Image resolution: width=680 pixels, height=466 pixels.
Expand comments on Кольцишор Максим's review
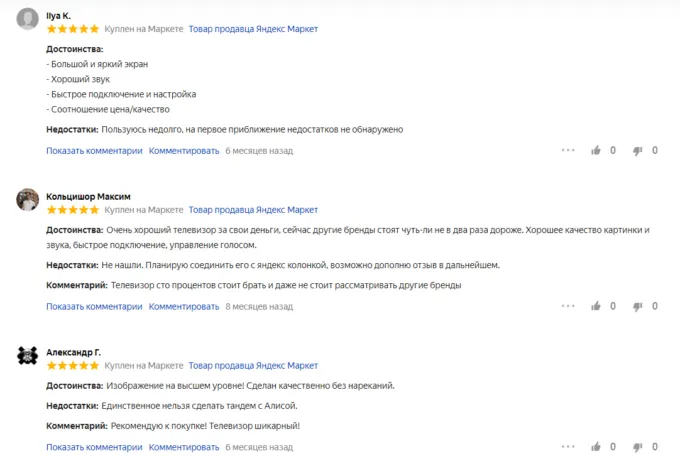tap(95, 306)
